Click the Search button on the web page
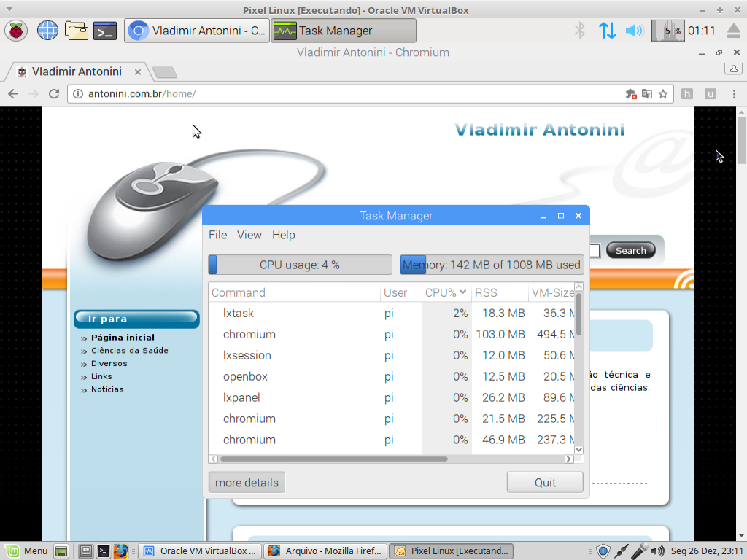747x560 pixels. (x=631, y=251)
